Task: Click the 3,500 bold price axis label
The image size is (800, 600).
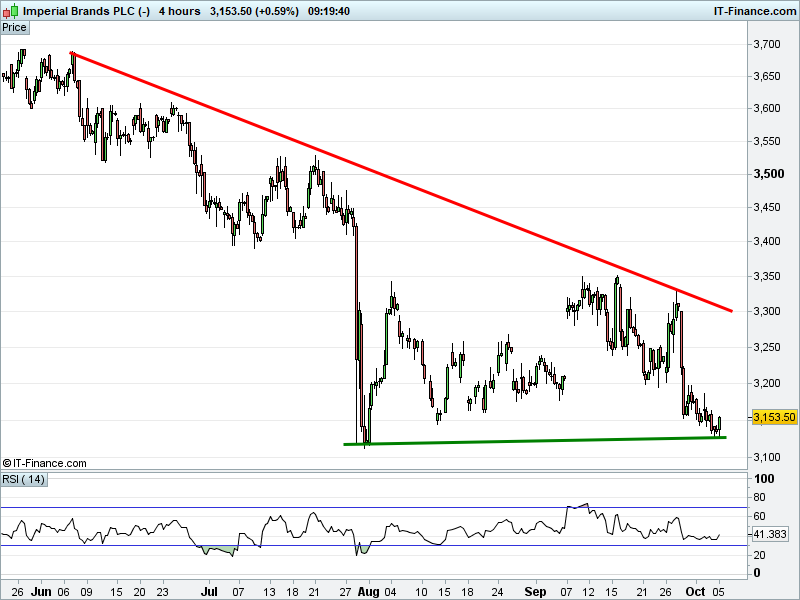Action: coord(769,174)
